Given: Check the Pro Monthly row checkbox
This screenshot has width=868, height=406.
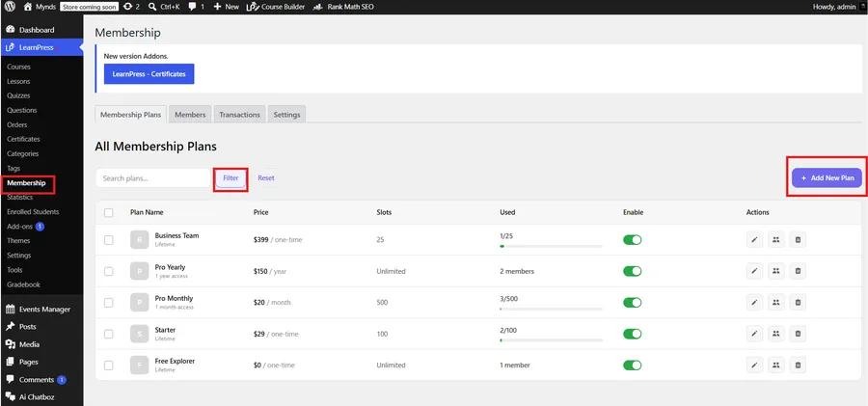Looking at the screenshot, I should click(108, 303).
